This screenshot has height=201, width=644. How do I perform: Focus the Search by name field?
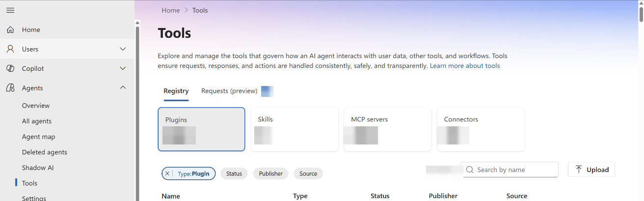pos(510,170)
